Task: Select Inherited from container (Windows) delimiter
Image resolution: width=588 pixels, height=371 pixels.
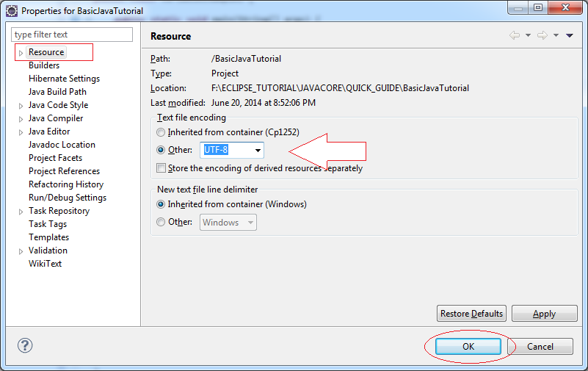Action: (161, 204)
